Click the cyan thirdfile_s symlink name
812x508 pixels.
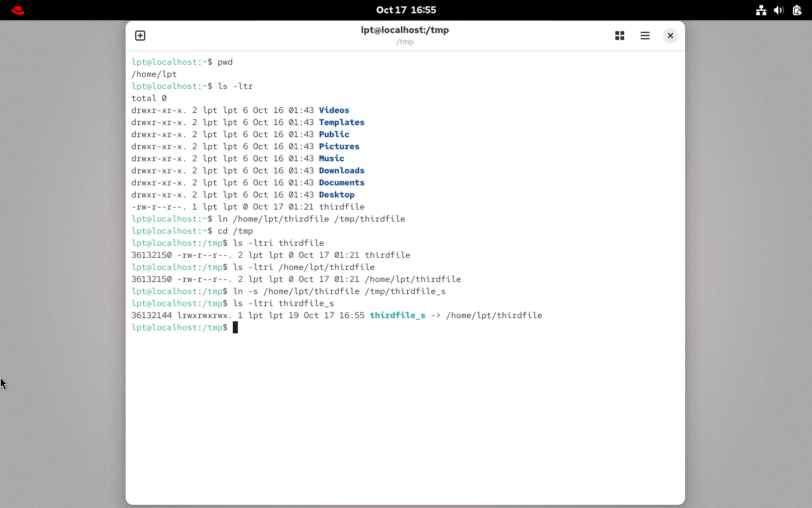[x=398, y=316]
